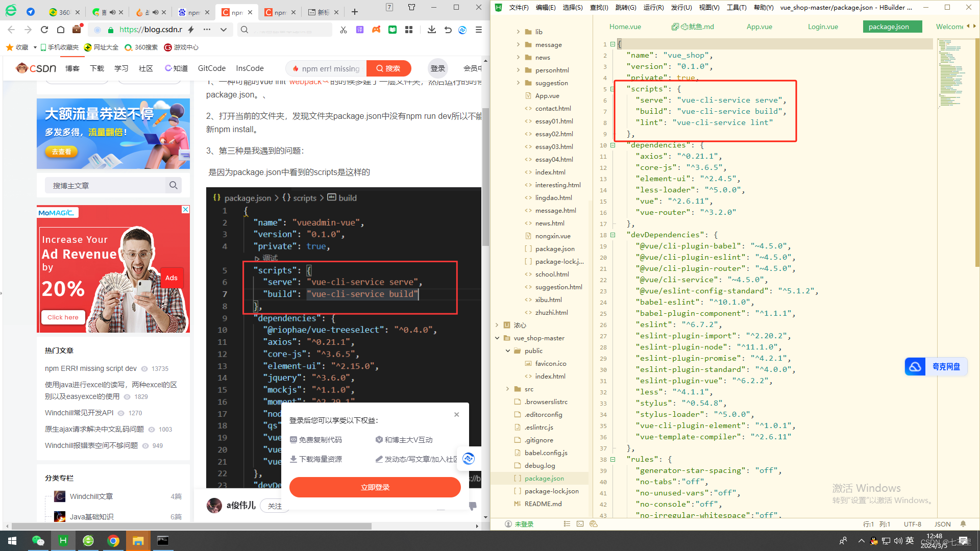The height and width of the screenshot is (551, 980).
Task: Click magnifier in 搜博主文章 search box
Action: tap(174, 185)
